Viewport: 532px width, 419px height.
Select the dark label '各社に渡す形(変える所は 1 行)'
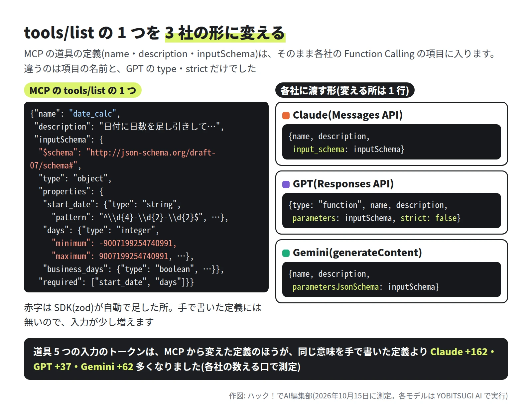(x=345, y=90)
